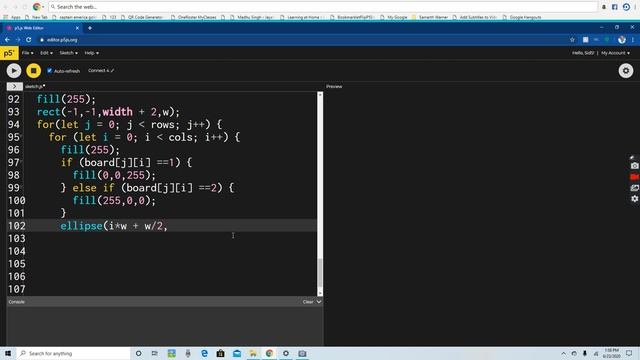Open the New Tab bookmark

pos(36,17)
